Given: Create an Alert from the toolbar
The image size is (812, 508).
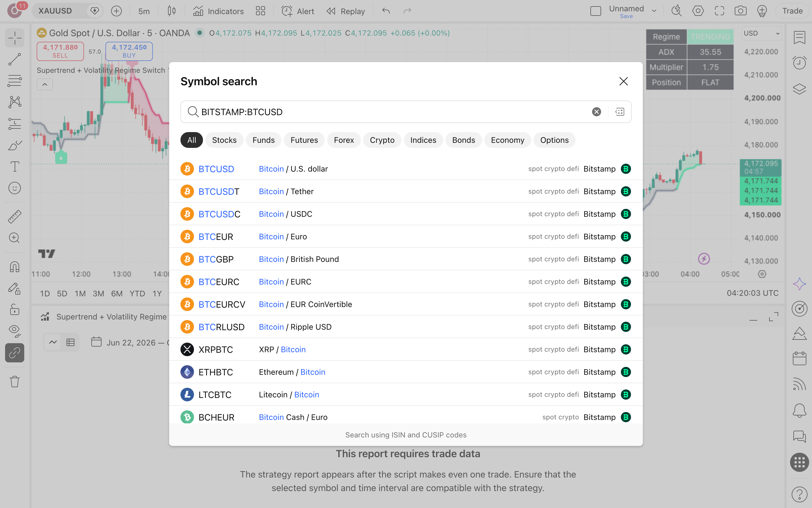Looking at the screenshot, I should point(297,11).
